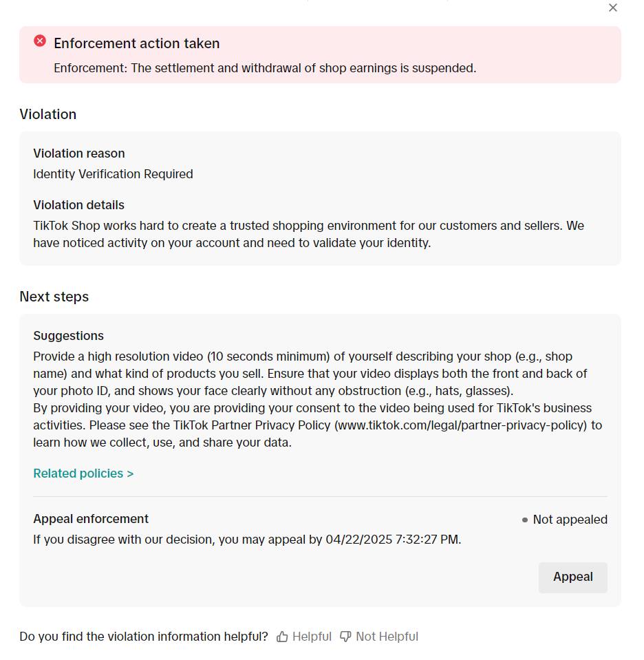Click the thumbs down Not Helpful icon
The width and height of the screenshot is (644, 660).
pos(345,637)
